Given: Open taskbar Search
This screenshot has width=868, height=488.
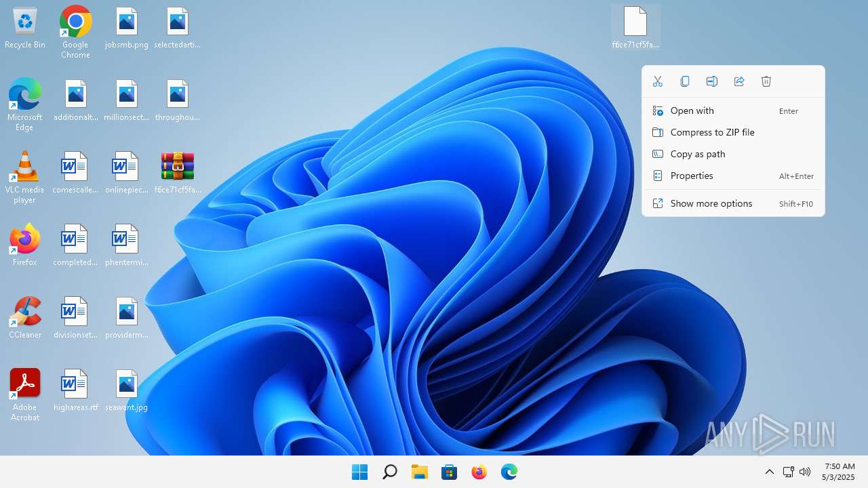Looking at the screenshot, I should pos(390,472).
